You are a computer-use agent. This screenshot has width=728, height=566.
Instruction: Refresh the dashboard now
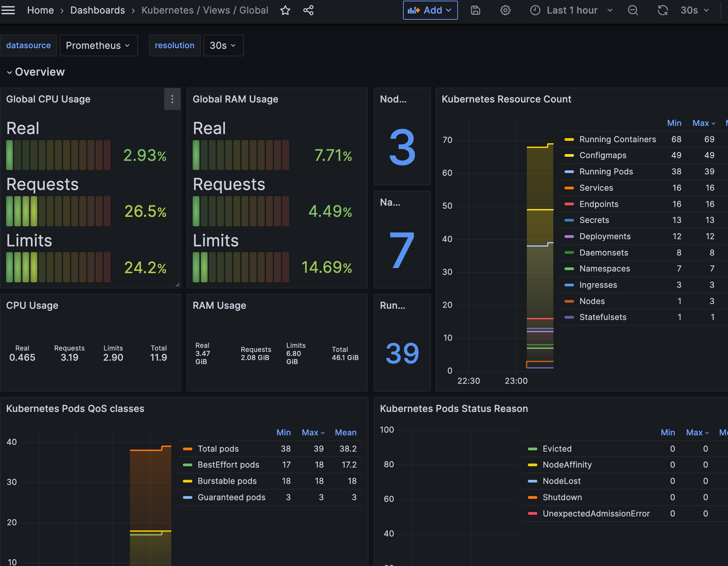pyautogui.click(x=662, y=10)
